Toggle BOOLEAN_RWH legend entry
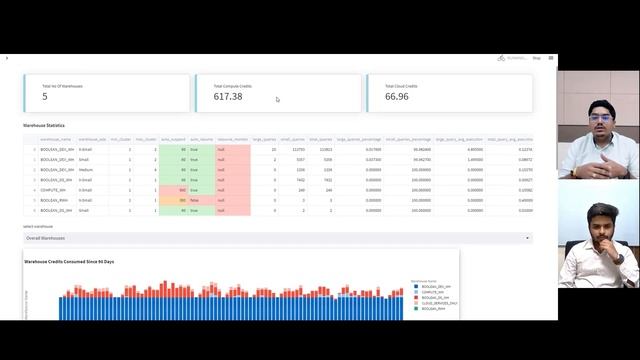Image resolution: width=640 pixels, height=360 pixels. coord(429,309)
